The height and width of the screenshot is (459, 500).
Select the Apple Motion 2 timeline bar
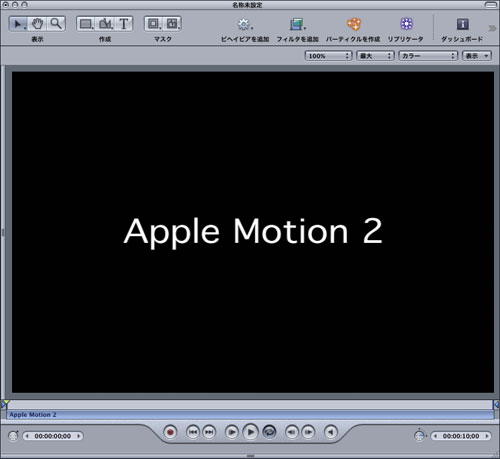(250, 415)
